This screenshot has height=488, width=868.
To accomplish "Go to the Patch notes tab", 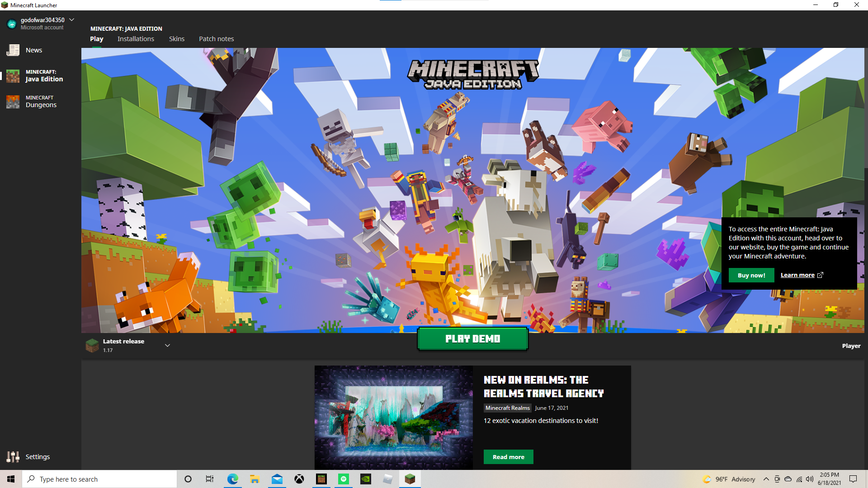I will [217, 39].
